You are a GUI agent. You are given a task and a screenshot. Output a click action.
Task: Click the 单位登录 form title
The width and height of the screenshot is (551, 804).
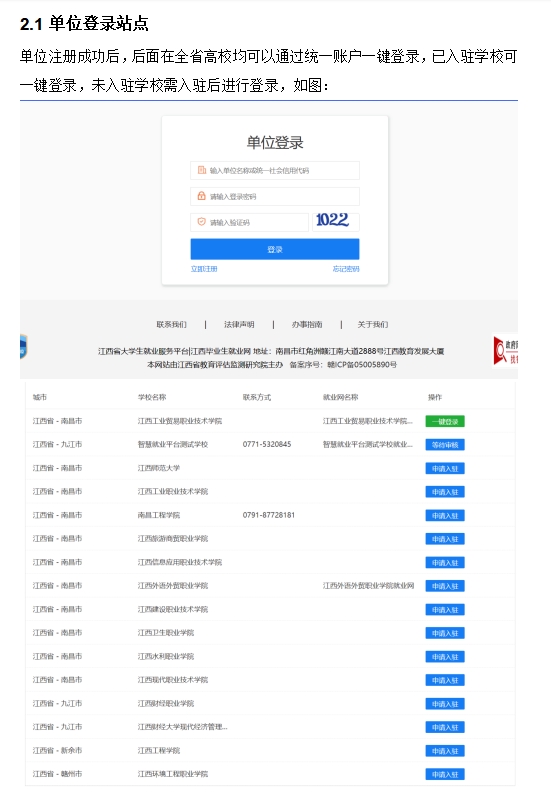point(275,143)
